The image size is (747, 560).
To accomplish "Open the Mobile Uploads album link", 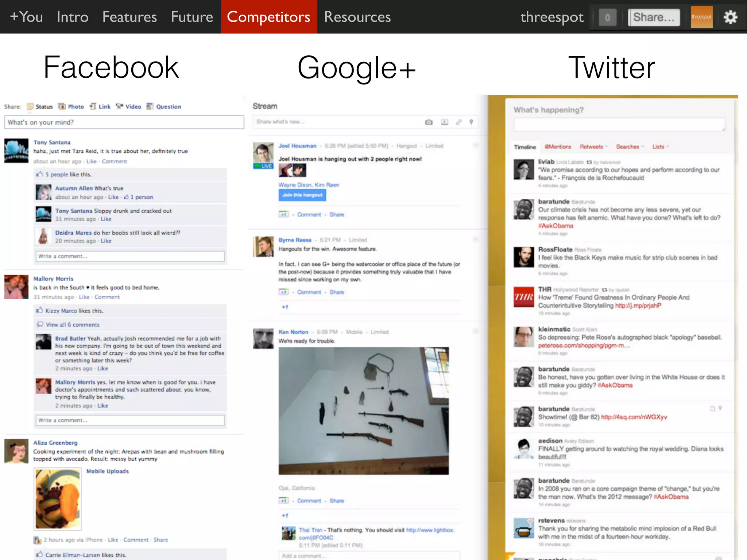I will coord(108,471).
